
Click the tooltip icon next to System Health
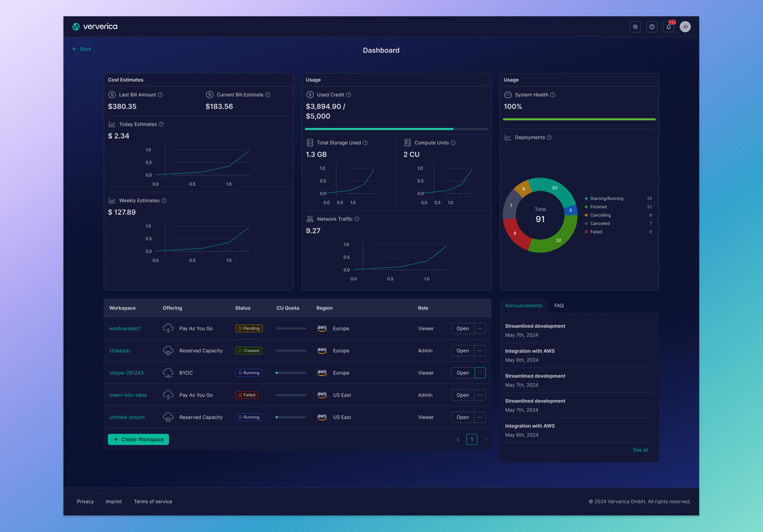click(553, 95)
